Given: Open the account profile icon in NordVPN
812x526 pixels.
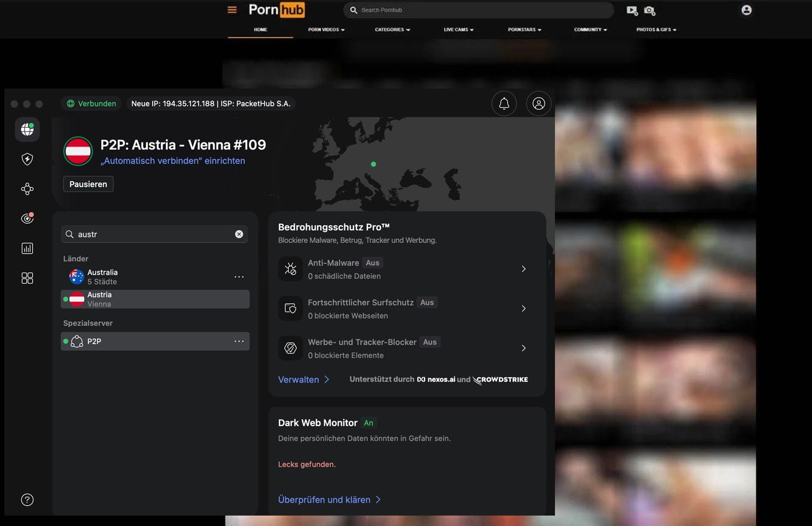Looking at the screenshot, I should (539, 103).
